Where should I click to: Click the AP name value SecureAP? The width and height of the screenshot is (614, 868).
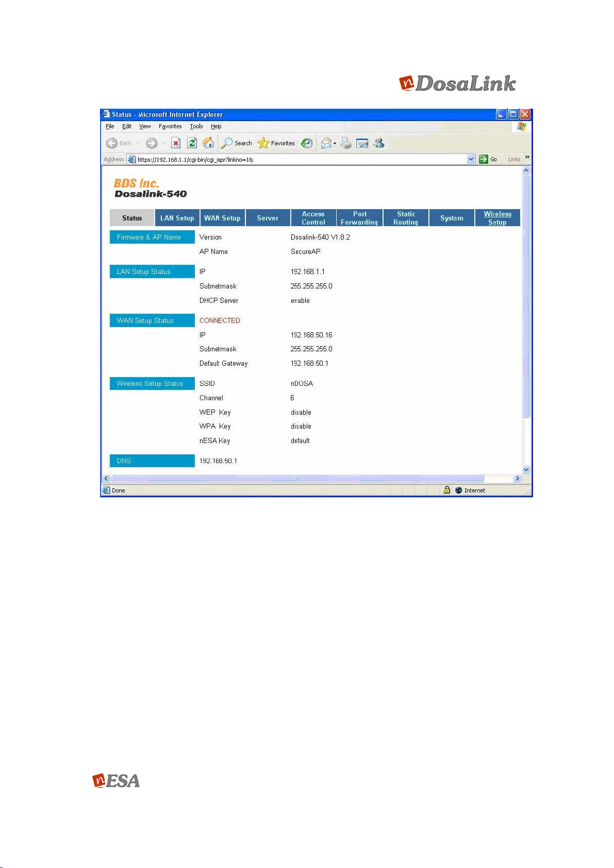(305, 251)
